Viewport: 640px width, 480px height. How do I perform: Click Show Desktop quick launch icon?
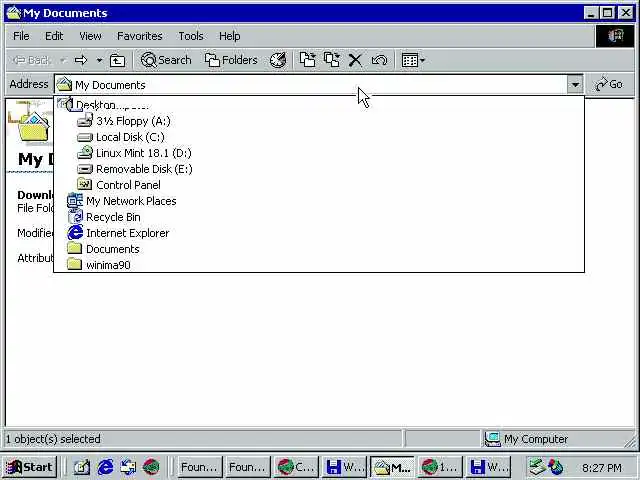pos(81,467)
